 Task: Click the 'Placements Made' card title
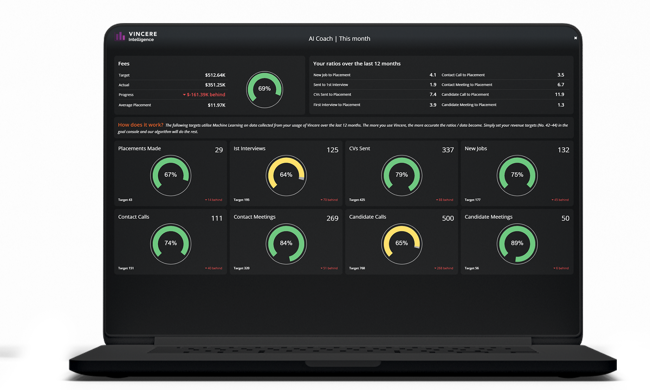tap(139, 148)
